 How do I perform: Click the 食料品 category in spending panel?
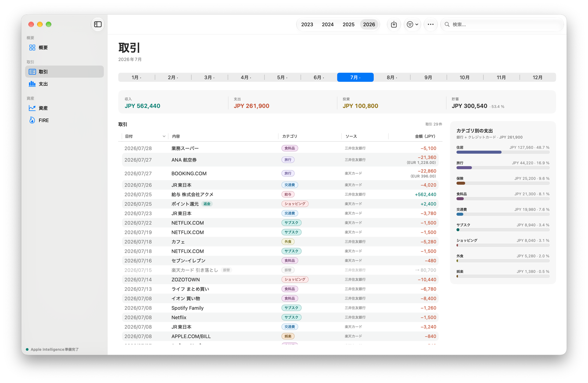(x=503, y=196)
